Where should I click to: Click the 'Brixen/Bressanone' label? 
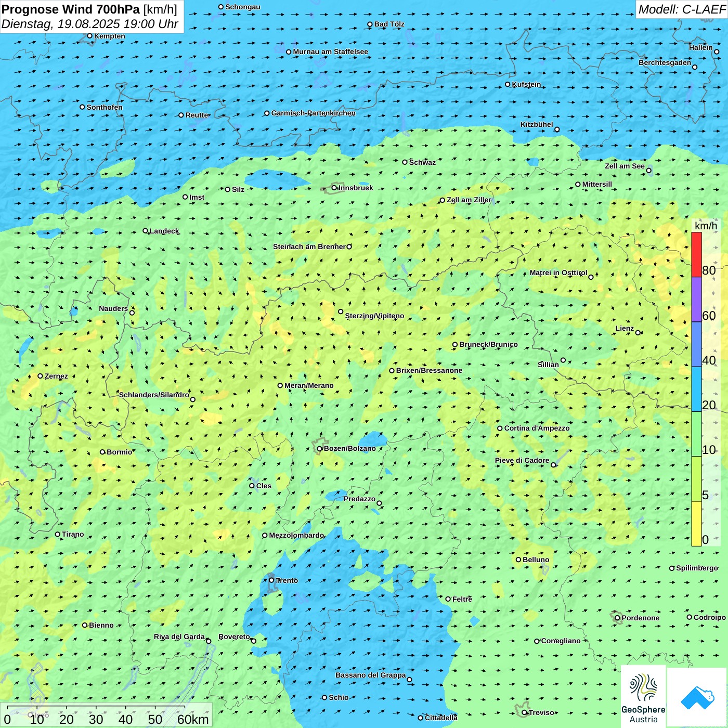429,370
